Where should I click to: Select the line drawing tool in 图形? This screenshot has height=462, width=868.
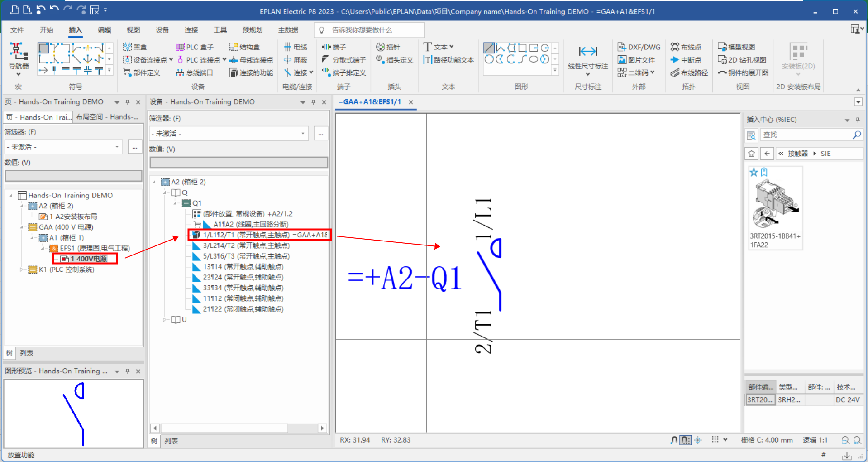click(x=489, y=48)
